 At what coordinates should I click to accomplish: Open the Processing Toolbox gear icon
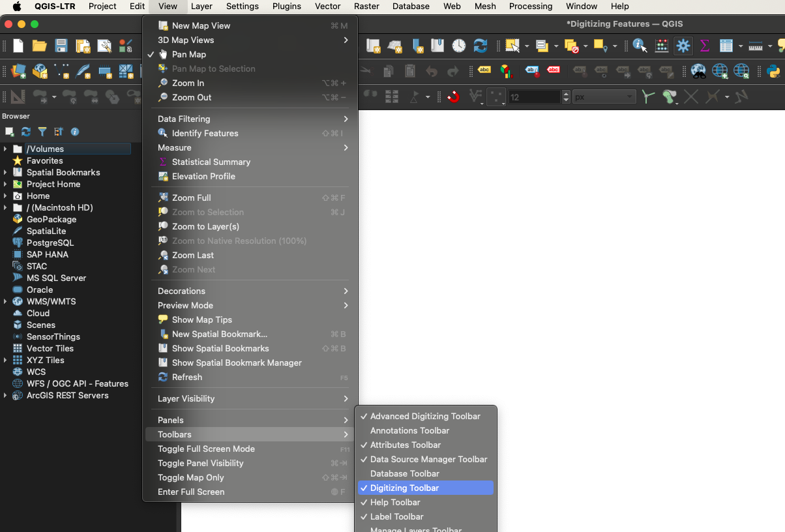click(x=683, y=46)
